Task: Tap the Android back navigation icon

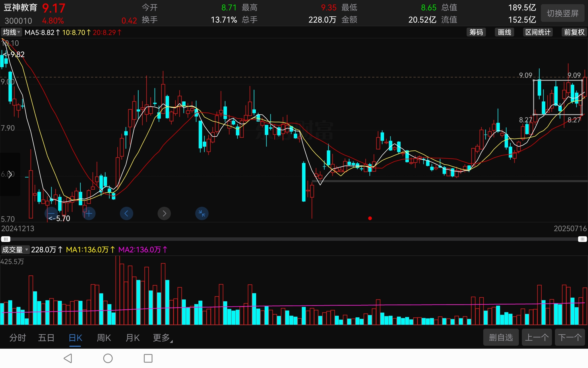Action: (68, 358)
